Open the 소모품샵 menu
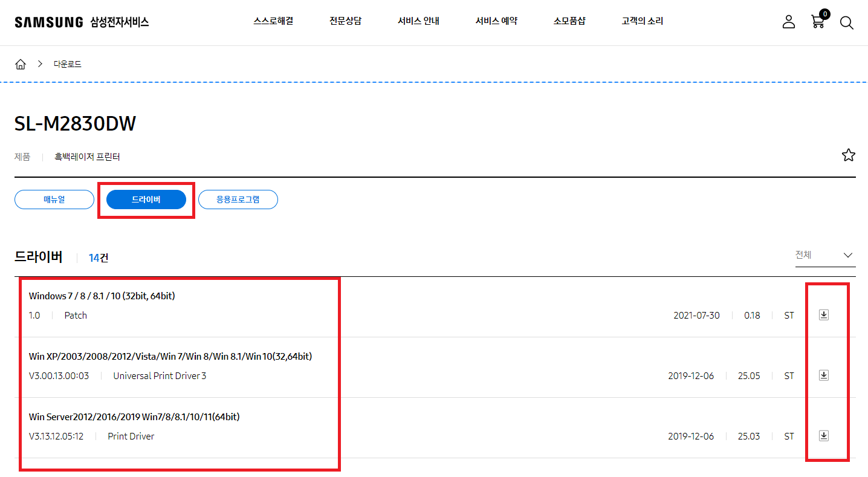This screenshot has height=477, width=868. coord(569,21)
